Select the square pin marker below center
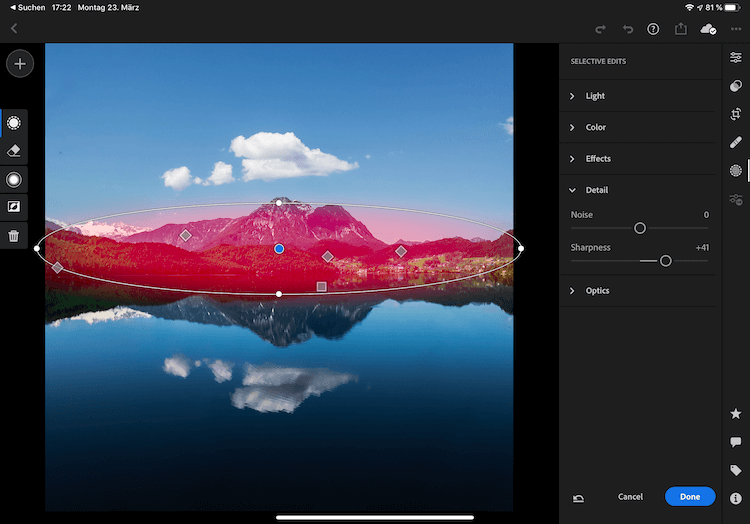 click(321, 286)
